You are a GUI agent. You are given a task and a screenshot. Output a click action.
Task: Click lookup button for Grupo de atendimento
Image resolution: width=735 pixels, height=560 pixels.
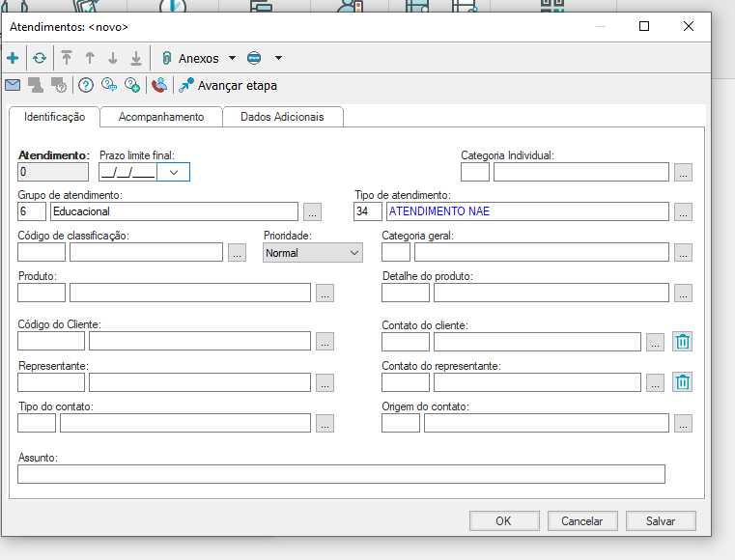tap(313, 211)
